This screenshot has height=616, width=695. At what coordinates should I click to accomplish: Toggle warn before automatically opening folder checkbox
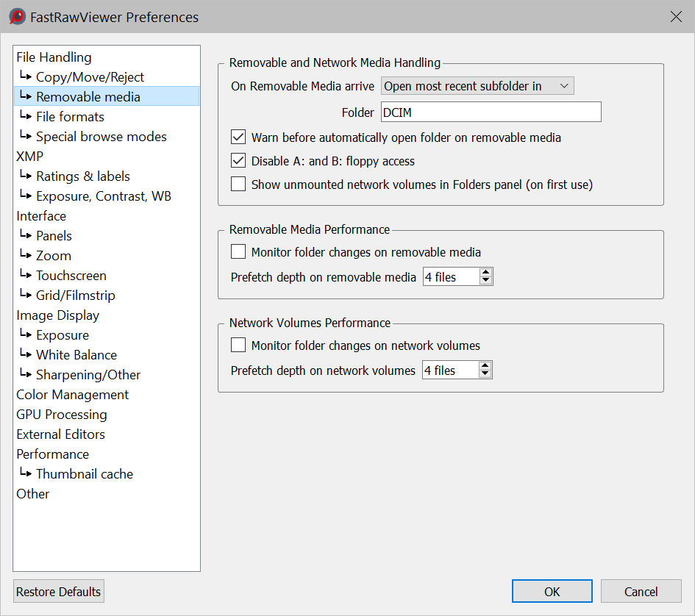(238, 137)
